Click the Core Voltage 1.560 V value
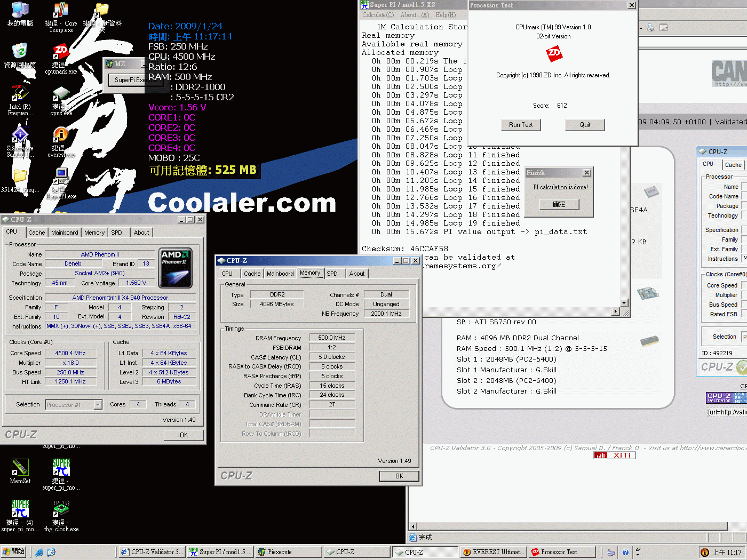The image size is (747, 560). tap(136, 283)
